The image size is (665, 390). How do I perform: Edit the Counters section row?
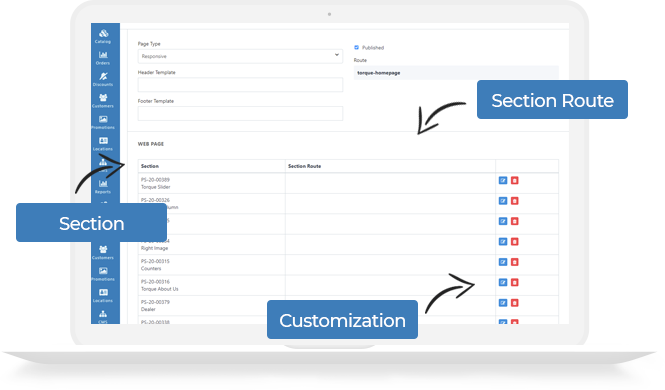[x=503, y=262]
